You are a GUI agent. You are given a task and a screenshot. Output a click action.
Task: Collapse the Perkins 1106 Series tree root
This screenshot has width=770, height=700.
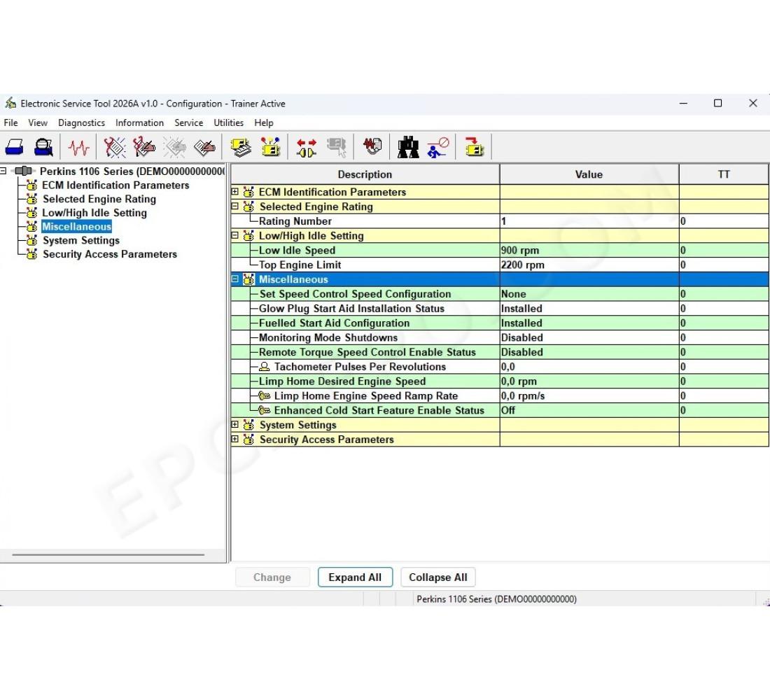point(3,171)
